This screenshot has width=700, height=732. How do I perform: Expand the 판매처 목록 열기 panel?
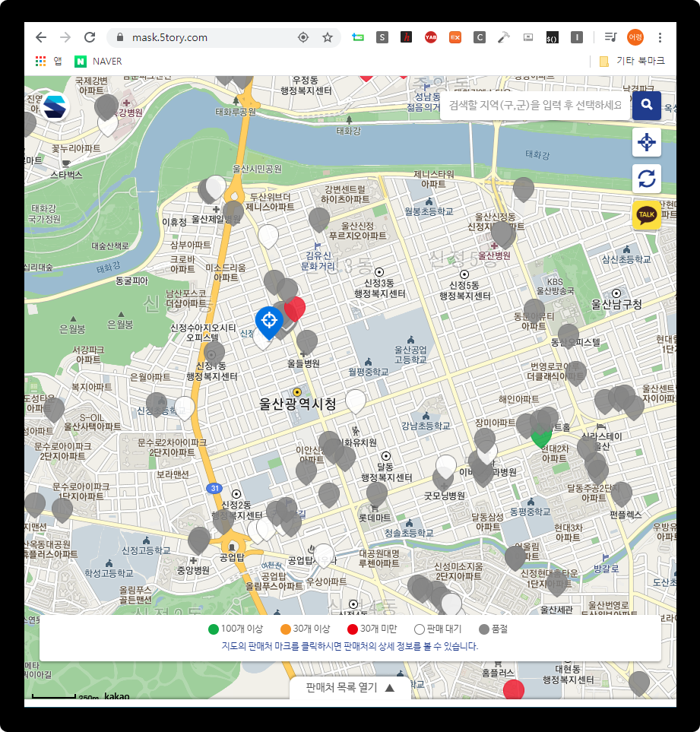pyautogui.click(x=350, y=687)
